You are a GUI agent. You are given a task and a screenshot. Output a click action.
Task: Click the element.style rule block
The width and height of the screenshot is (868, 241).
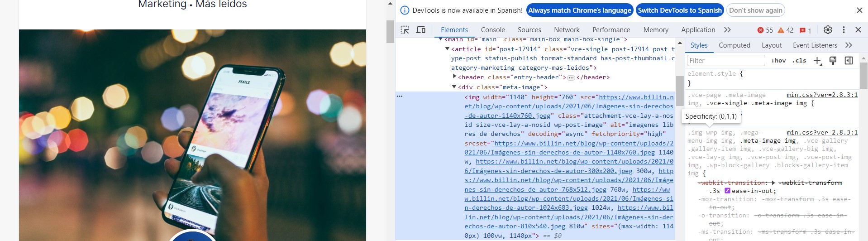[772, 78]
